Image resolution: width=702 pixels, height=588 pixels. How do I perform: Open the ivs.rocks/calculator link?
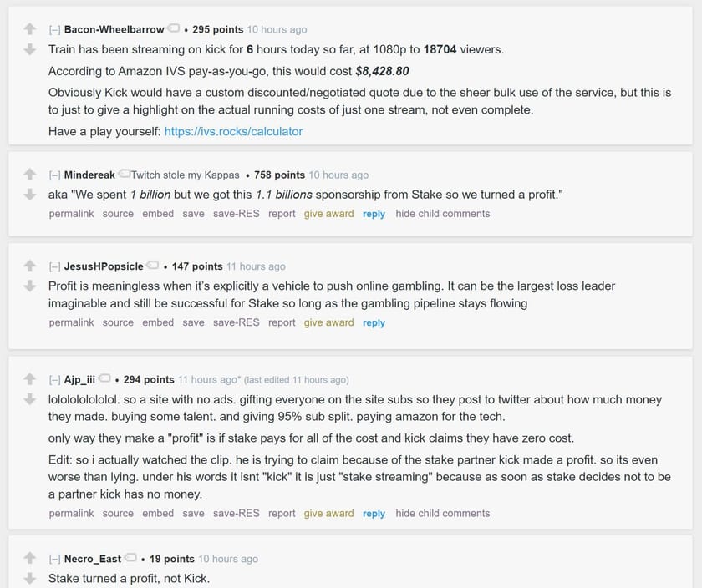pyautogui.click(x=233, y=131)
